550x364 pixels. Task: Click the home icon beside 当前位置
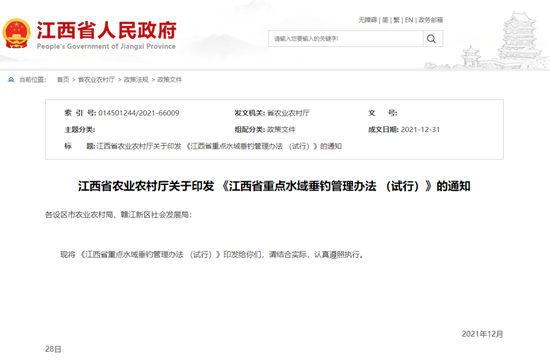tap(11, 80)
